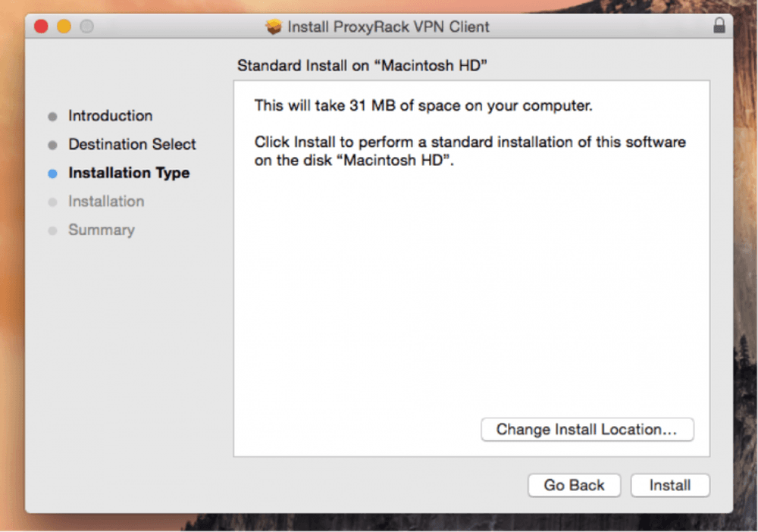
Task: Select the Introduction step in sidebar
Action: pos(110,116)
